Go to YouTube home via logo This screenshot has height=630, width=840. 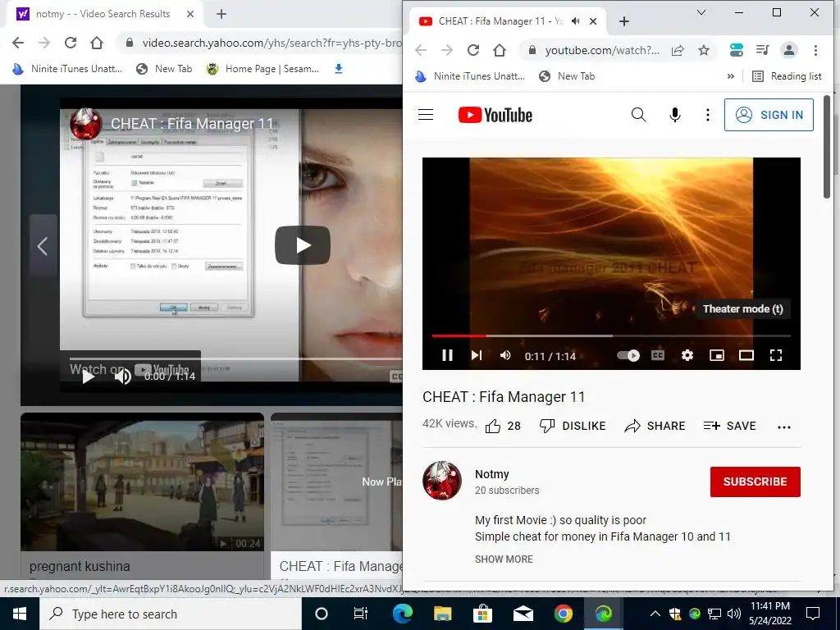pos(495,115)
